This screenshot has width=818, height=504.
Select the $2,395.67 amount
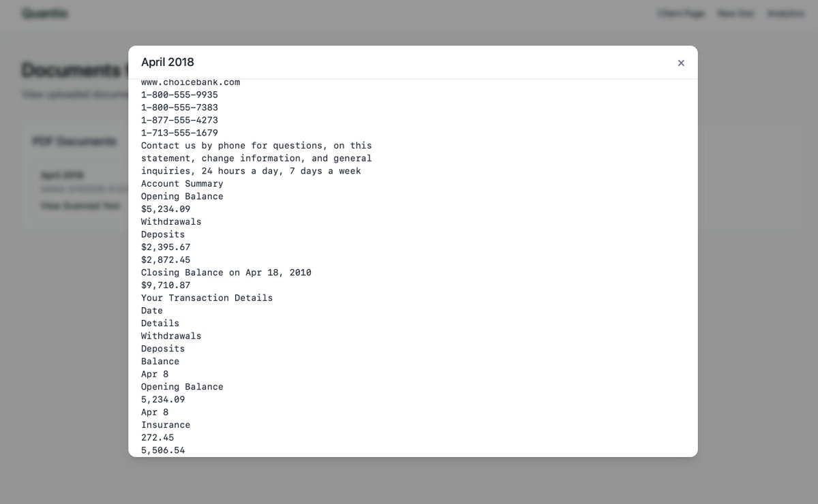(166, 247)
